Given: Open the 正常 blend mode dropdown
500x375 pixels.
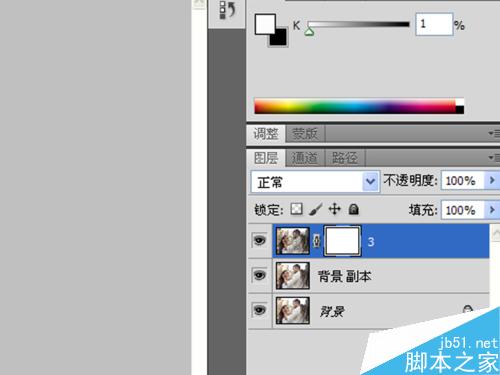Looking at the screenshot, I should [x=315, y=182].
